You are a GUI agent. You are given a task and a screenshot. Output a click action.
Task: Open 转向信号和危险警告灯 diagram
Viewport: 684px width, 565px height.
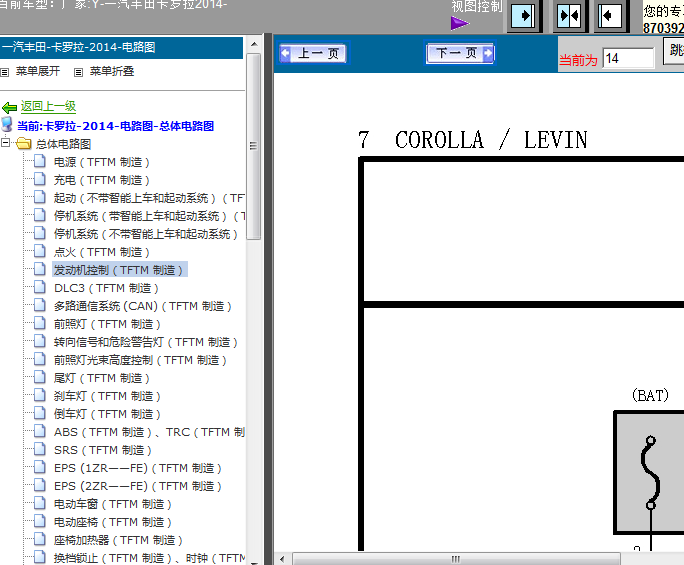145,342
